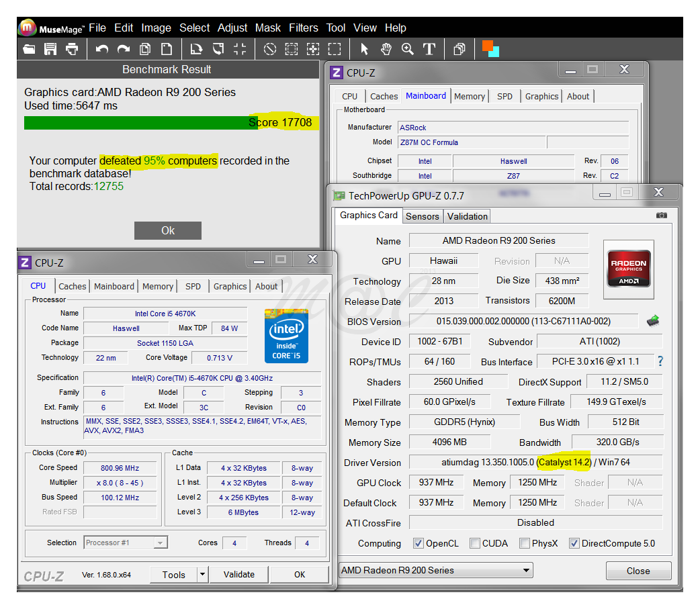
Task: Click the double-bordered selection icon
Action: click(x=292, y=49)
